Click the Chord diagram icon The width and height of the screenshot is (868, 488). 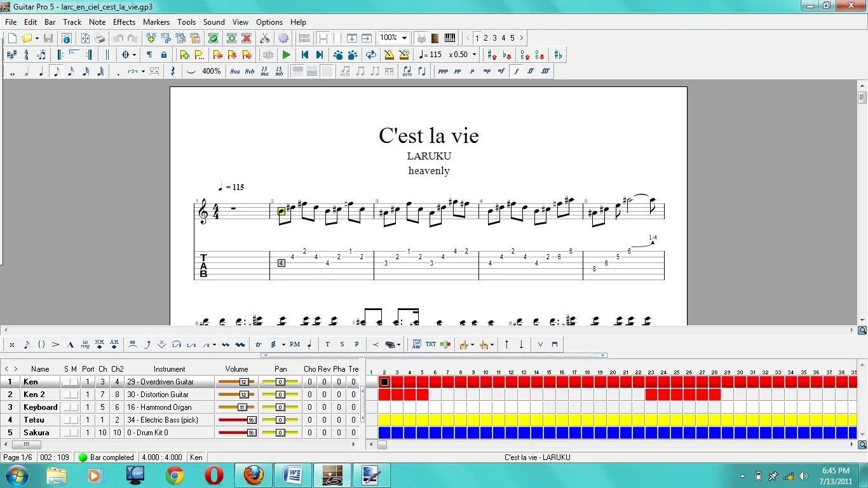click(x=417, y=344)
